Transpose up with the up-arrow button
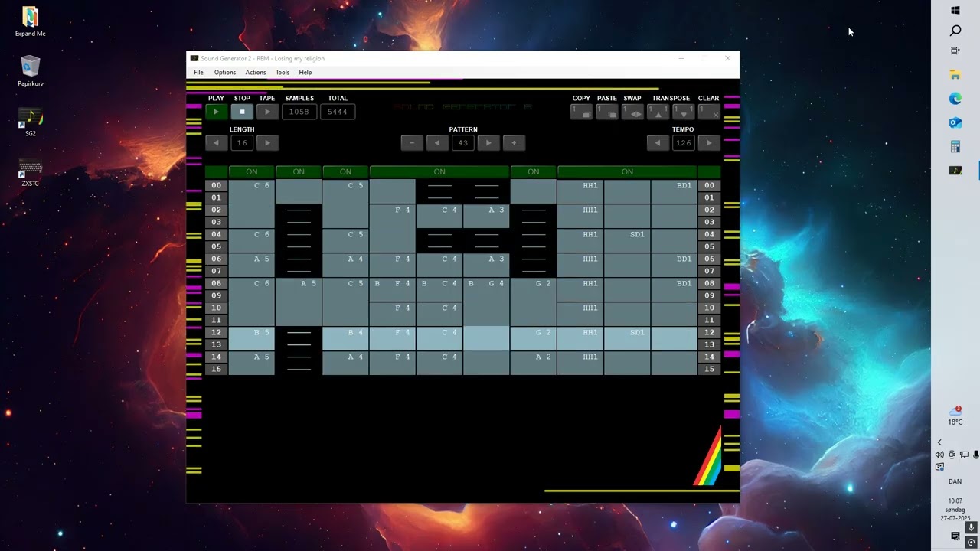Image resolution: width=980 pixels, height=551 pixels. pyautogui.click(x=658, y=112)
